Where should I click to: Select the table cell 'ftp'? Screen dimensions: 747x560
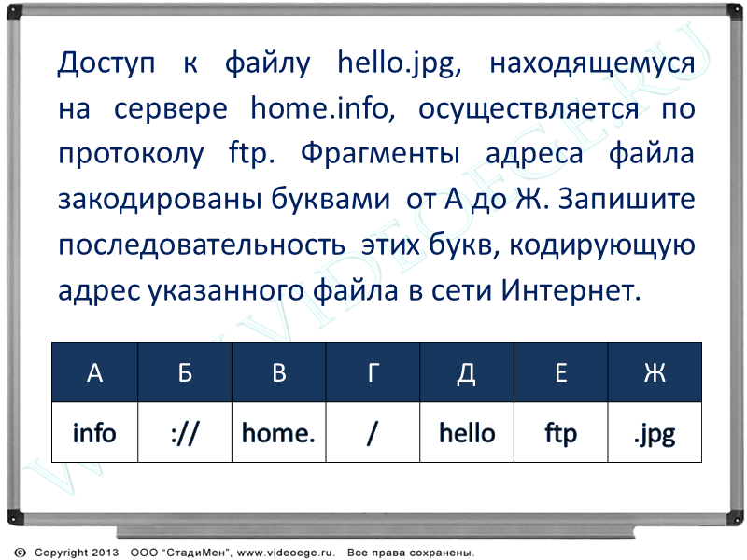pos(561,432)
